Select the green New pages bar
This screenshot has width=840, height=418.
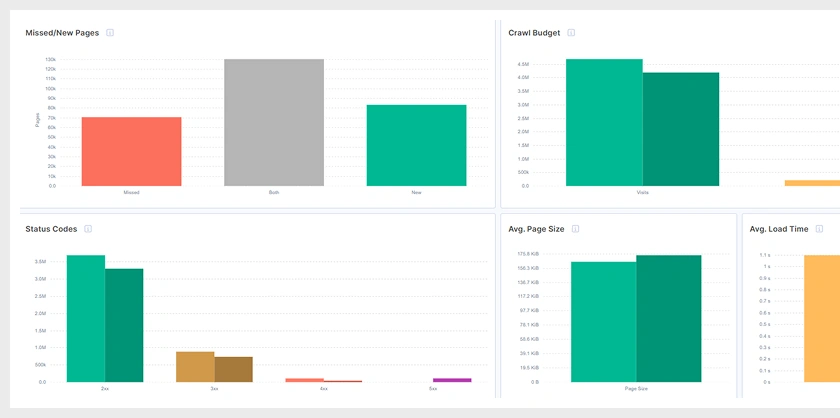tap(416, 145)
